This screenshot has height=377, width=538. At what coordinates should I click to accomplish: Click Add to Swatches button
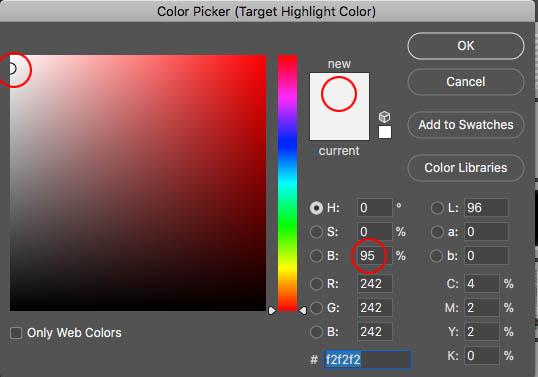466,125
